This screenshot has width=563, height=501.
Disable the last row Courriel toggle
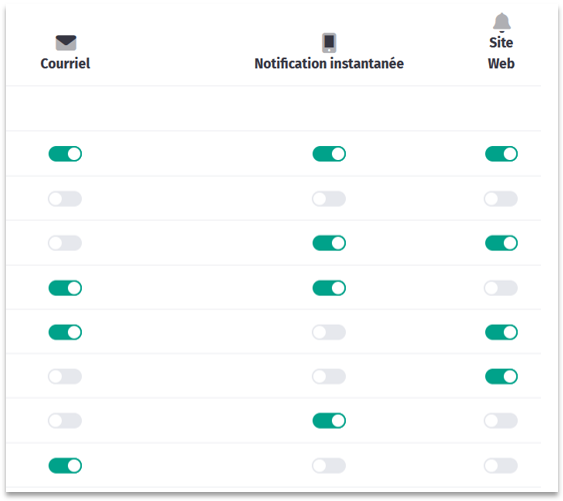65,466
